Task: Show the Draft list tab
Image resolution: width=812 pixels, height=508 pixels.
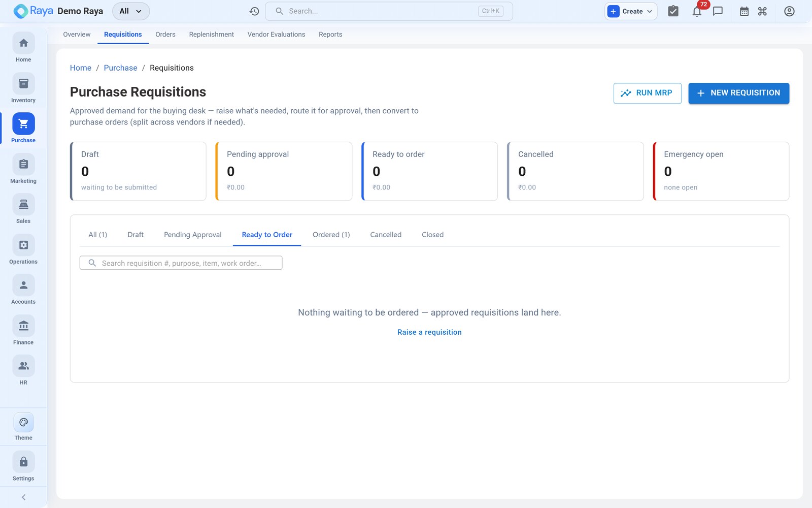Action: (x=136, y=235)
